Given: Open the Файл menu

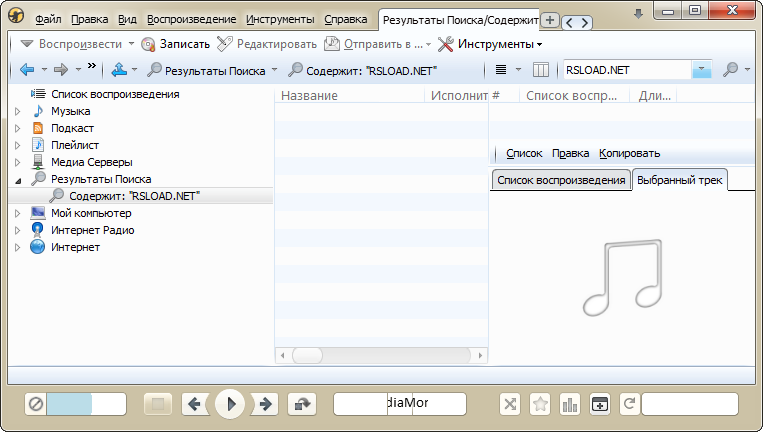Looking at the screenshot, I should point(48,20).
